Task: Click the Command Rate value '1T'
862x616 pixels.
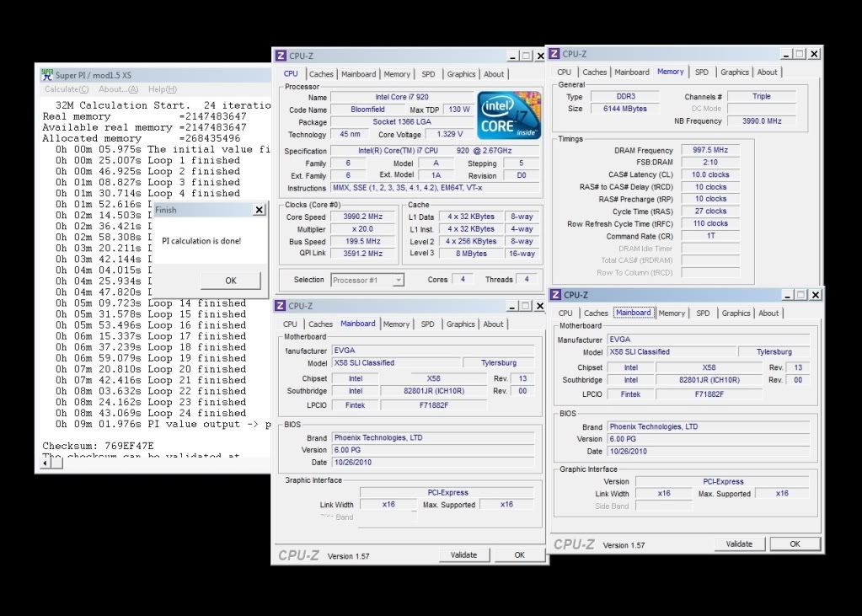Action: 710,236
